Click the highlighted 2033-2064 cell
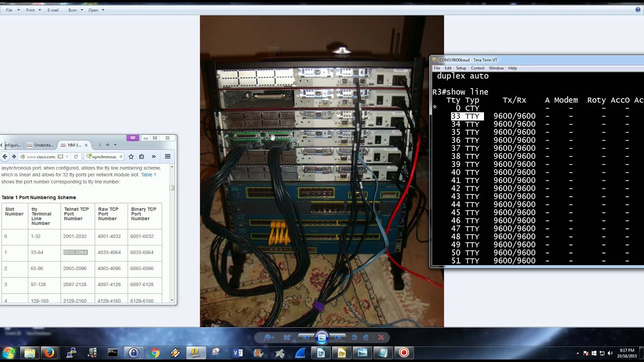This screenshot has height=362, width=644. coord(75,252)
